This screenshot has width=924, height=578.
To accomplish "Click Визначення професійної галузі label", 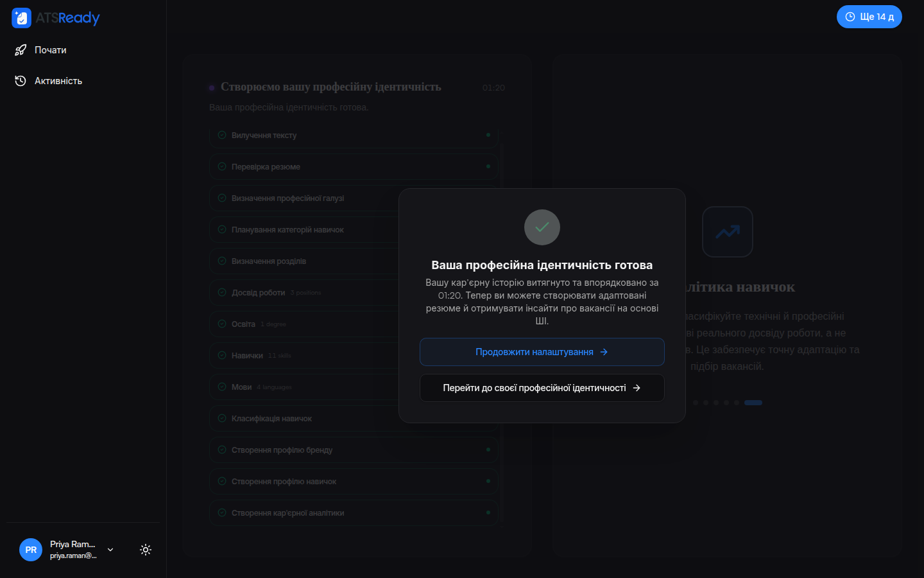I will tap(287, 198).
